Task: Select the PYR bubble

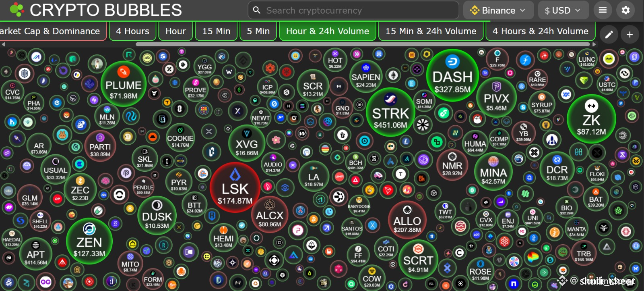Action: (x=179, y=182)
